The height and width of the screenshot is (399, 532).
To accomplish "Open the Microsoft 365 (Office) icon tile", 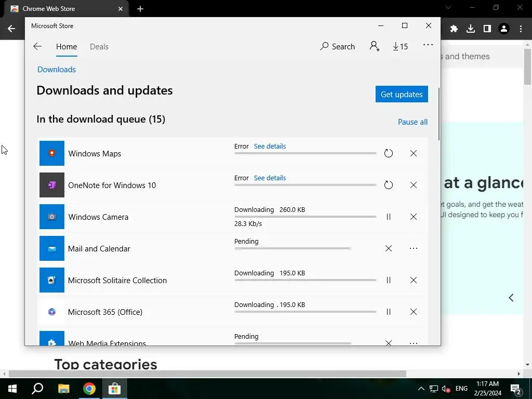I will [x=52, y=312].
